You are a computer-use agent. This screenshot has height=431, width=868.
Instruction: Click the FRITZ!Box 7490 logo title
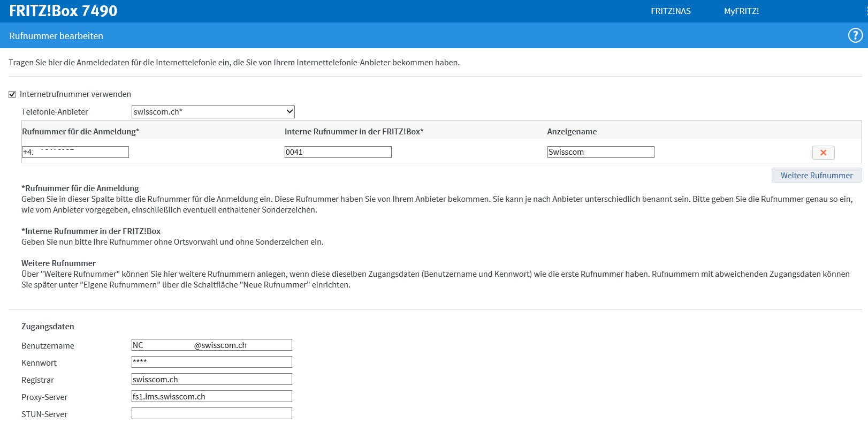(63, 11)
